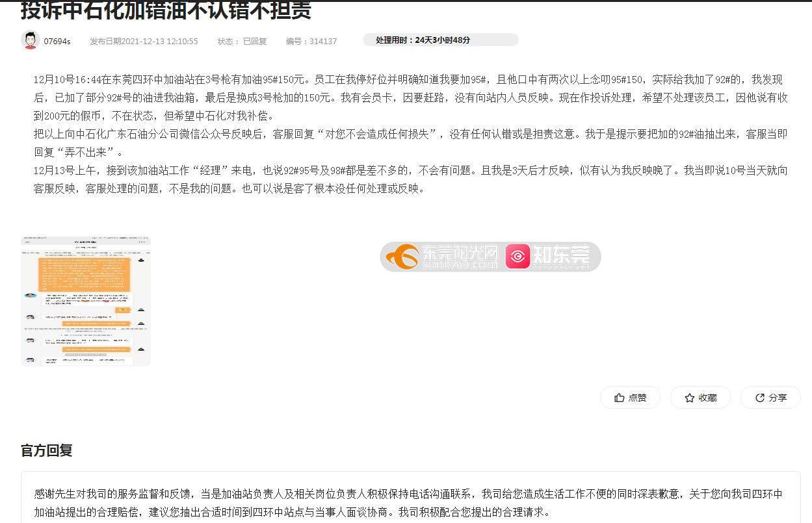Screen dimensions: 812x523
Task: Click the official reply paragraph starting 感谢先生
Action: (x=409, y=503)
